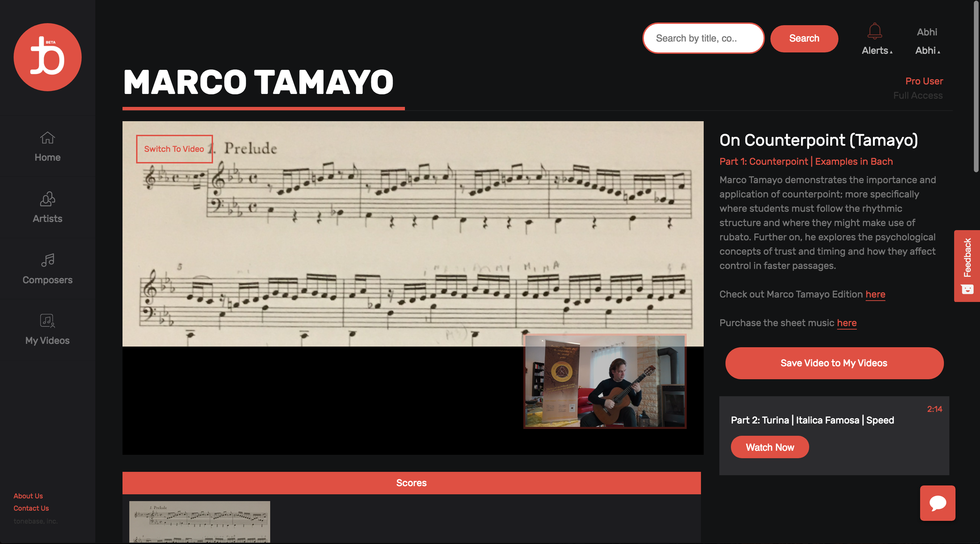980x544 pixels.
Task: Switch to Full Access mode
Action: pyautogui.click(x=918, y=96)
